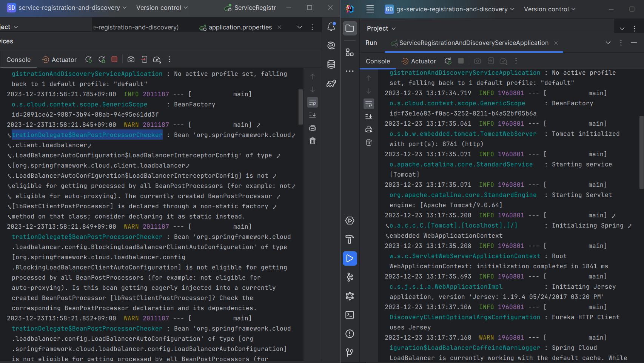
Task: Toggle scroll to end in right console
Action: 369,117
